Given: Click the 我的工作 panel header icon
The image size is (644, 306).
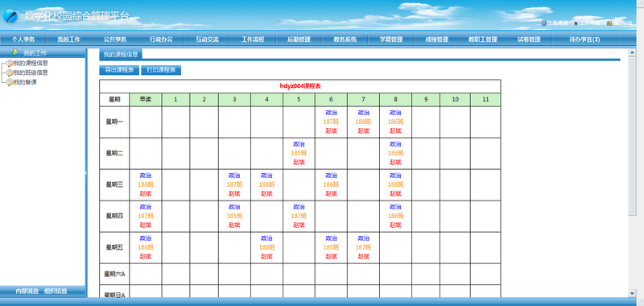Looking at the screenshot, I should tap(15, 52).
